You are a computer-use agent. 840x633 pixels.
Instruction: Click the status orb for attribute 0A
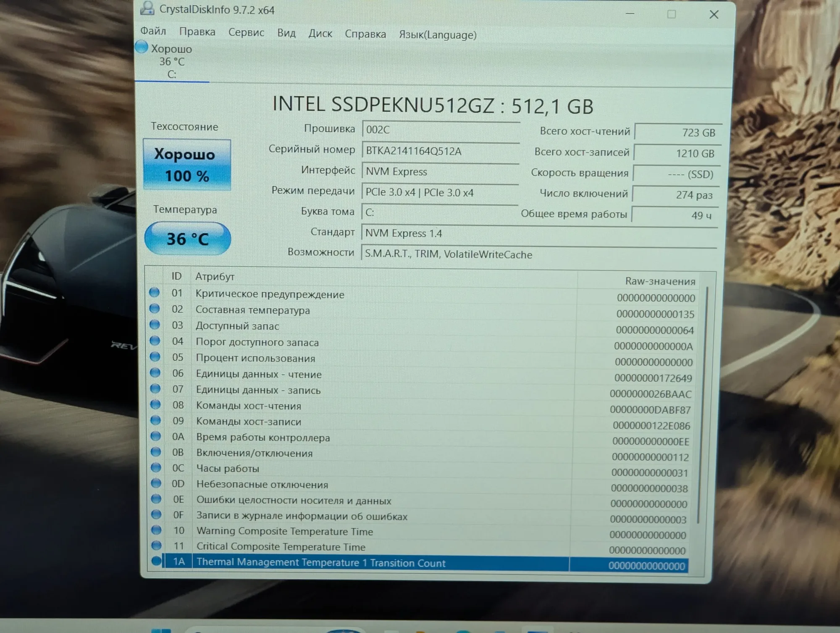click(x=155, y=436)
